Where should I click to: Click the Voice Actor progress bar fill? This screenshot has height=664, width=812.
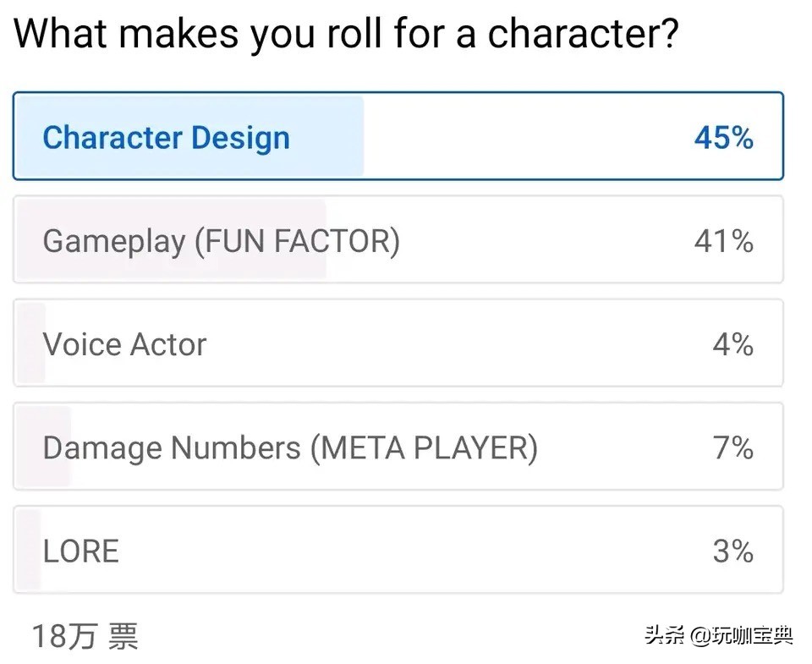[x=31, y=343]
